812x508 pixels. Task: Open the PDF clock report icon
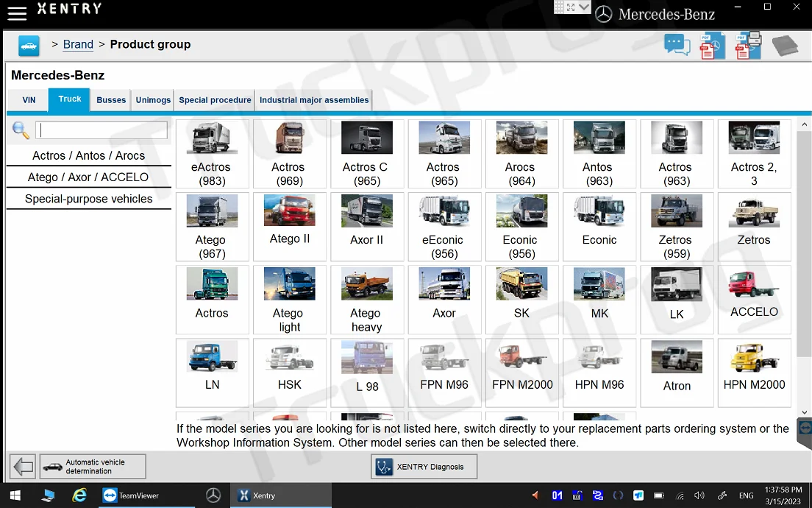713,46
